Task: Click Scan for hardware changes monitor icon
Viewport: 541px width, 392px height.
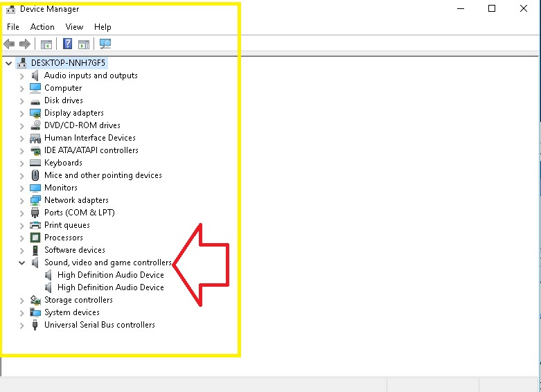Action: [x=105, y=44]
